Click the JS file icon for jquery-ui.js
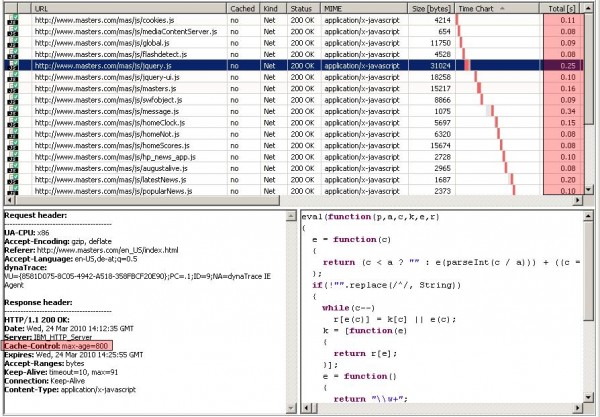 pos(13,77)
